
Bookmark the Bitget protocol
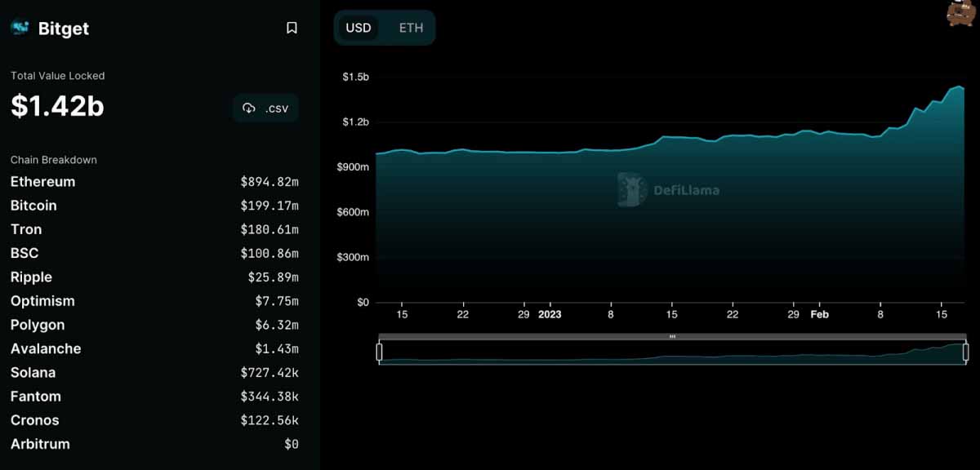click(292, 29)
